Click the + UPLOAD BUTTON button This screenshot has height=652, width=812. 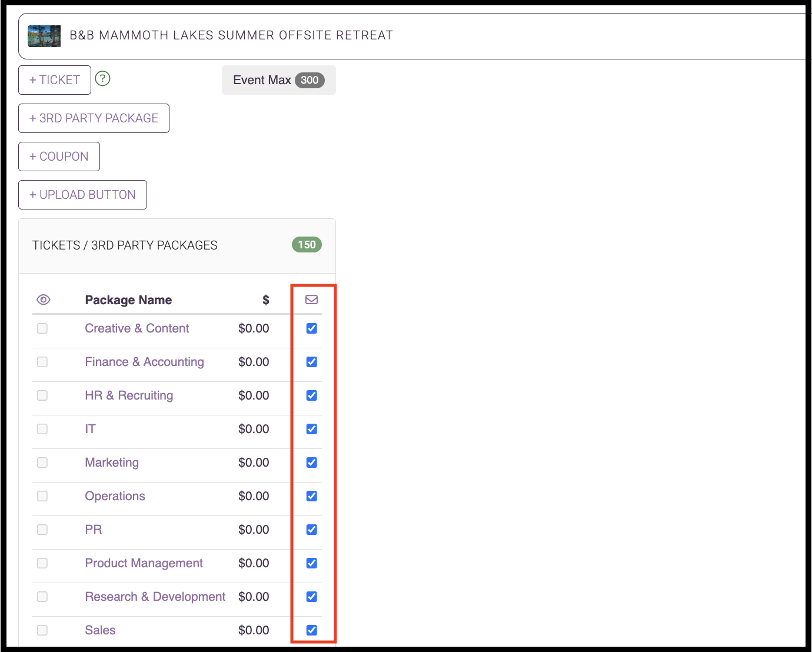(83, 195)
